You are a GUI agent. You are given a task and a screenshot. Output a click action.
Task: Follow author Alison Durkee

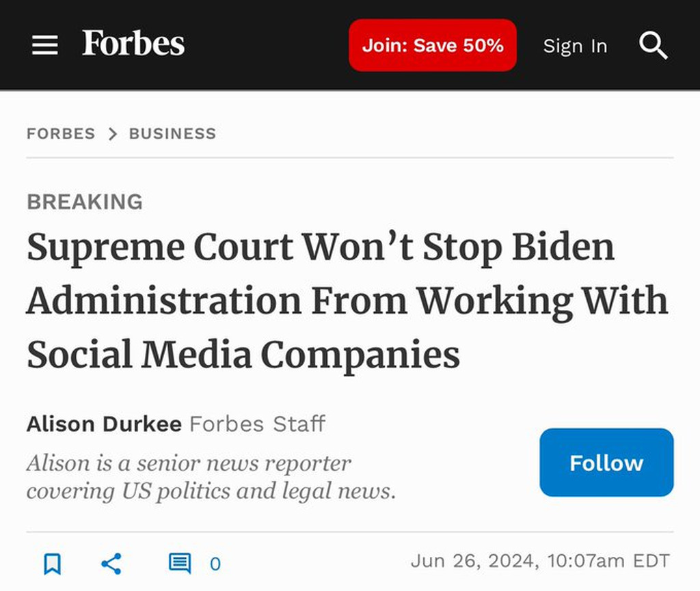(x=606, y=463)
